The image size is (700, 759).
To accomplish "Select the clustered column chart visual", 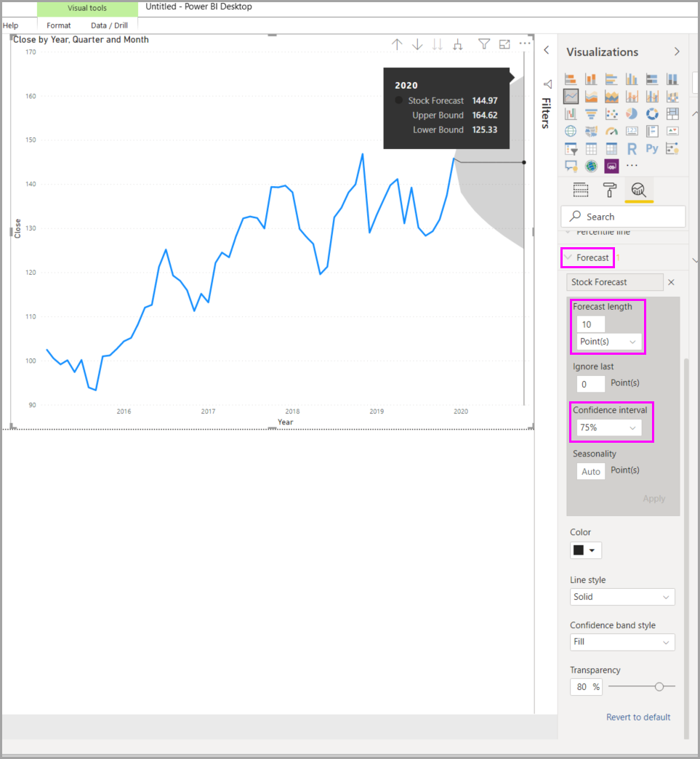I will 632,79.
